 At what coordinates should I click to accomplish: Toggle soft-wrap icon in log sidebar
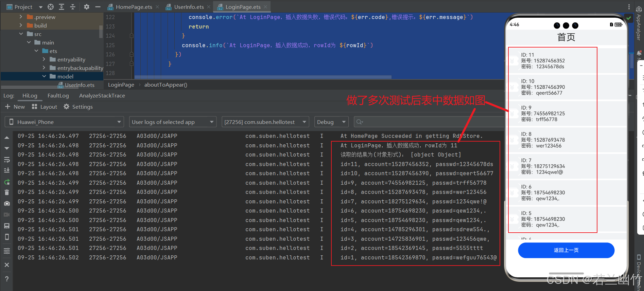point(6,160)
